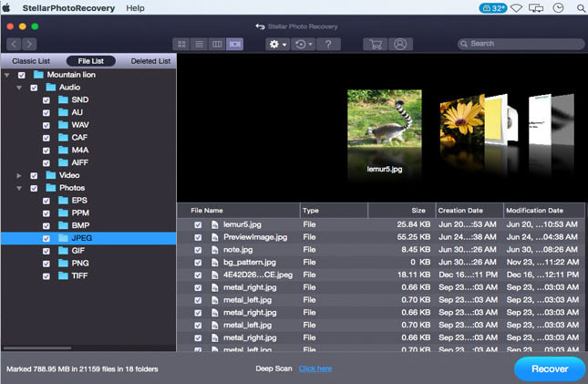Click the Recover button

click(x=550, y=369)
